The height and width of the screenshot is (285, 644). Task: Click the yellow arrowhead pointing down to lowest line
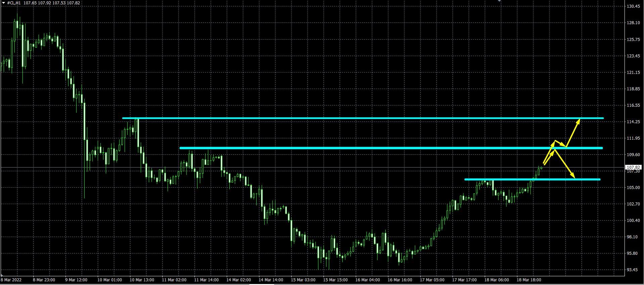[572, 175]
